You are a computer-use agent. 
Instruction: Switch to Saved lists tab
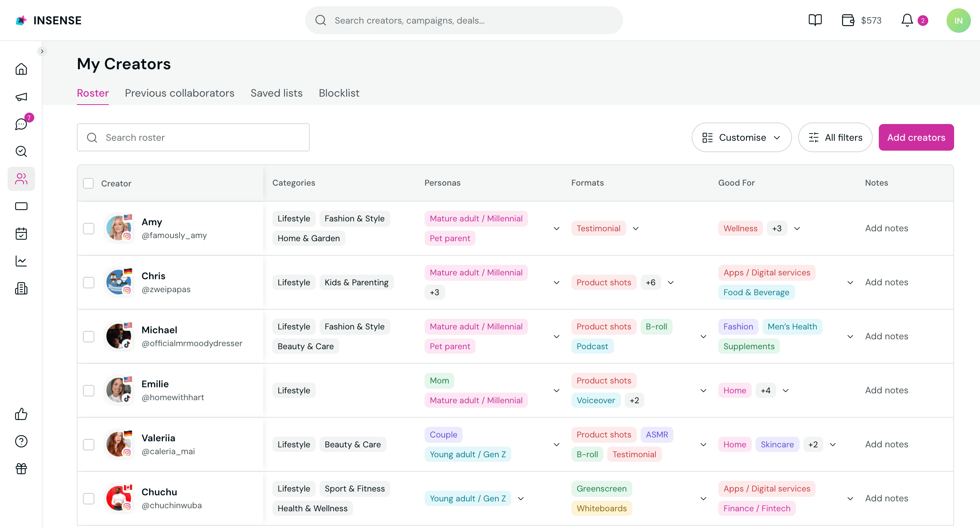(x=277, y=93)
